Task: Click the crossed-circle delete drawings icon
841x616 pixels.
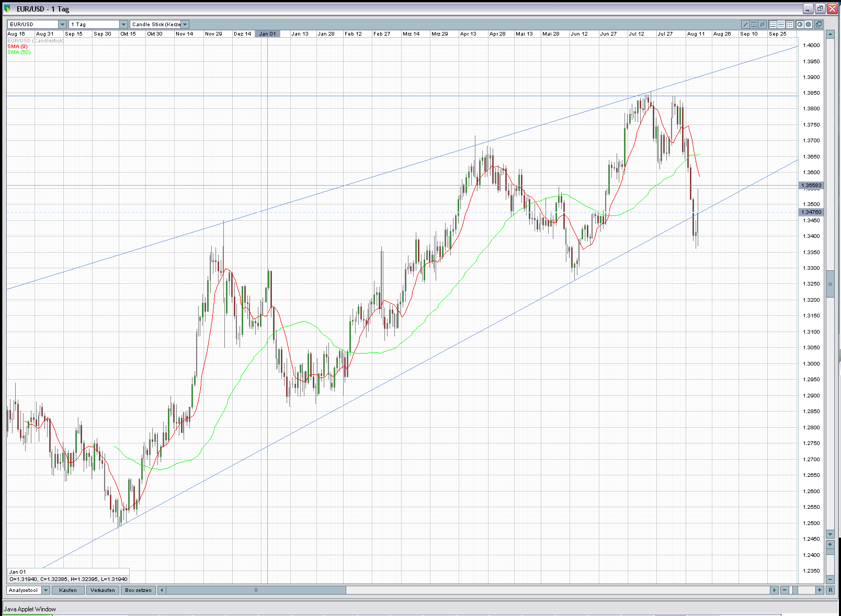Action: (763, 25)
